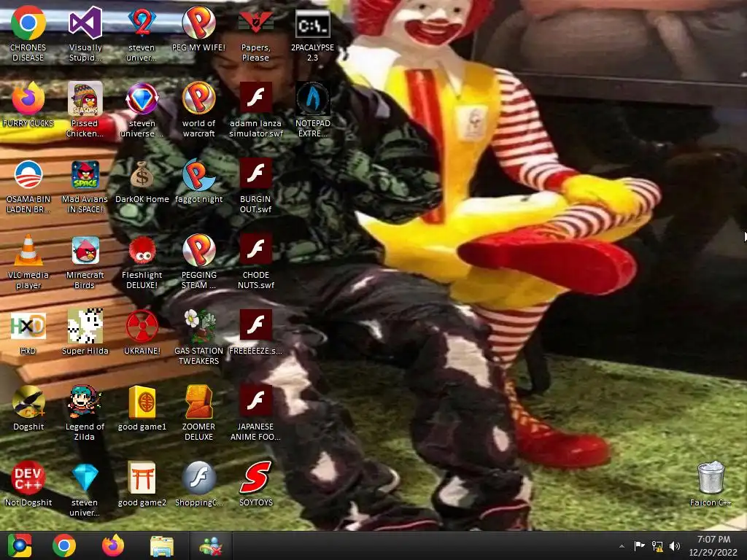Launch Firefox from the taskbar
This screenshot has width=747, height=560.
click(x=113, y=545)
